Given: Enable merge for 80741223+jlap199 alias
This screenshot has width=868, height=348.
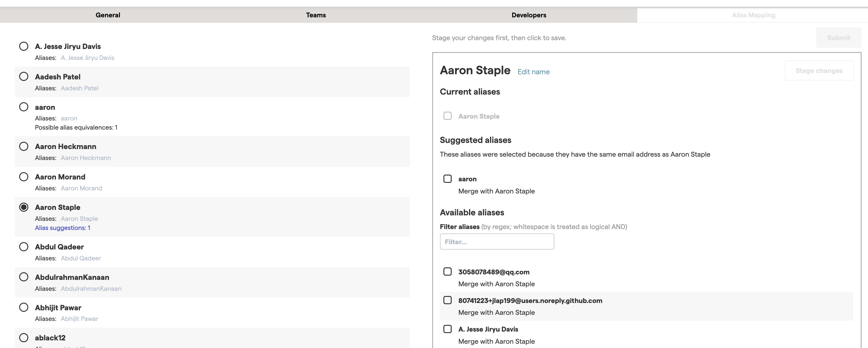Looking at the screenshot, I should tap(447, 300).
